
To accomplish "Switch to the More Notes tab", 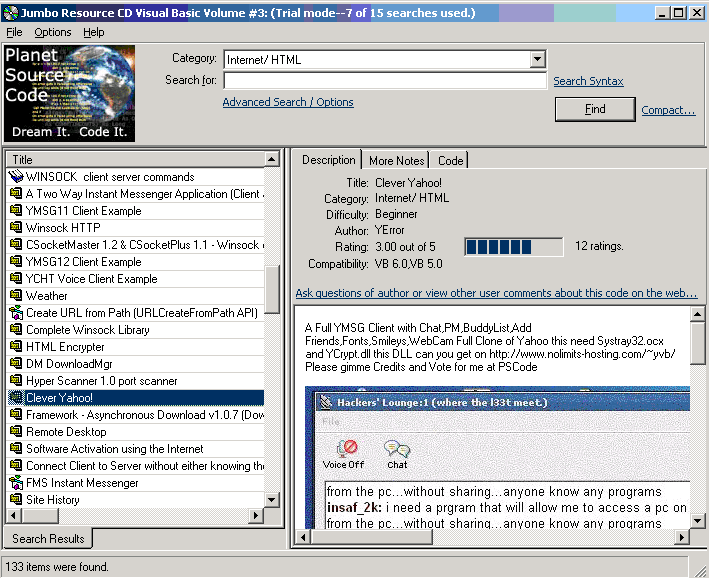I will (397, 161).
